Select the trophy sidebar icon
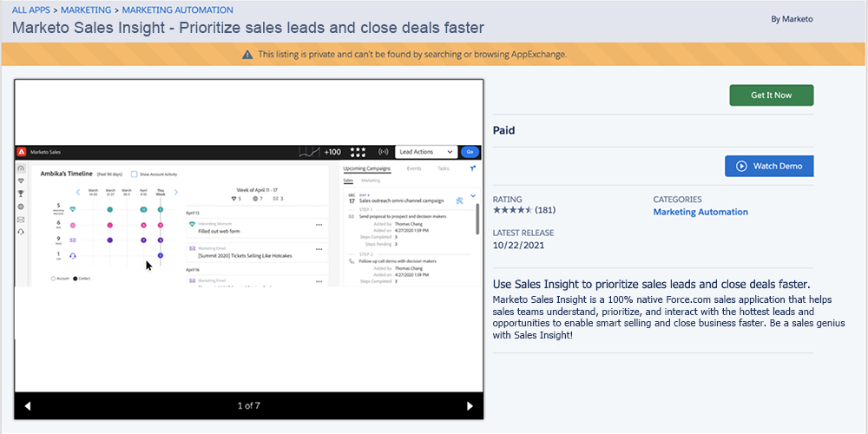 pos(21,194)
